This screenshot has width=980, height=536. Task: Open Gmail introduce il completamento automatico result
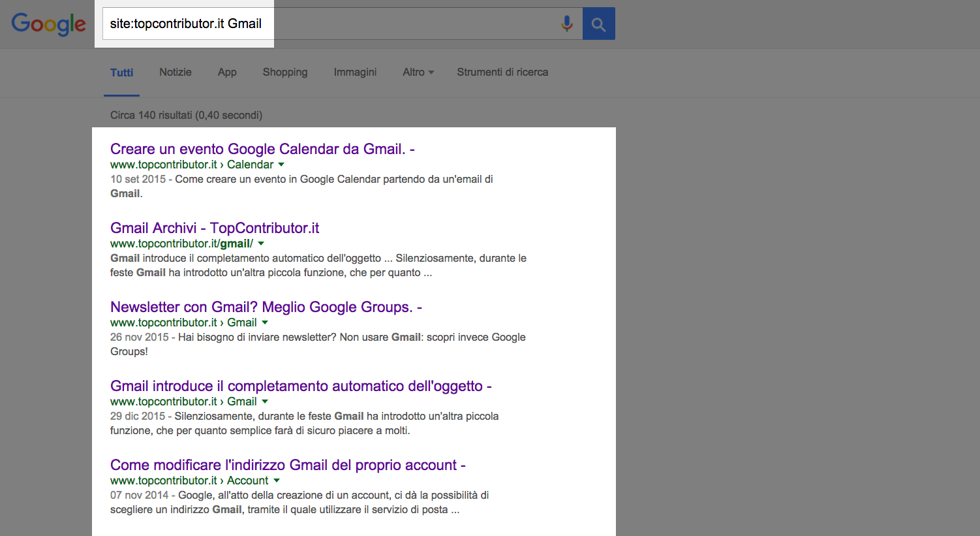click(x=301, y=386)
